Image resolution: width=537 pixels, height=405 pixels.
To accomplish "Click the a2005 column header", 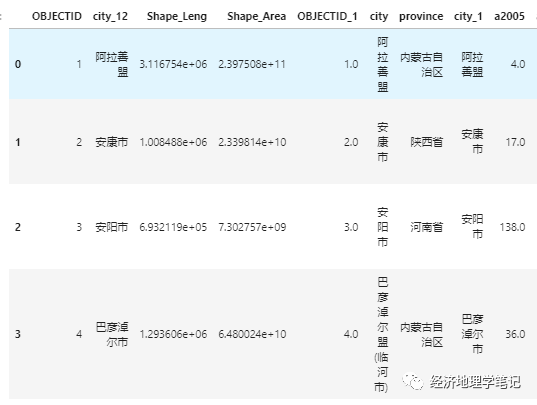I will pyautogui.click(x=509, y=16).
